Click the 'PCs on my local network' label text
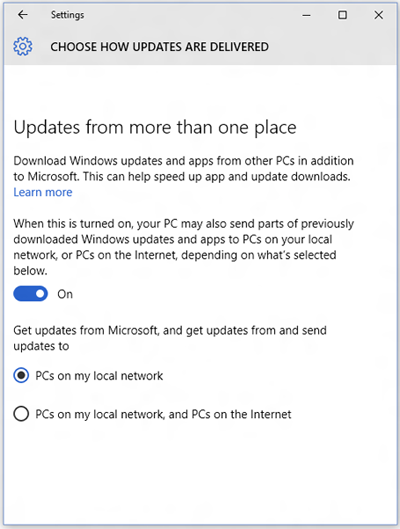The width and height of the screenshot is (400, 529). 99,376
